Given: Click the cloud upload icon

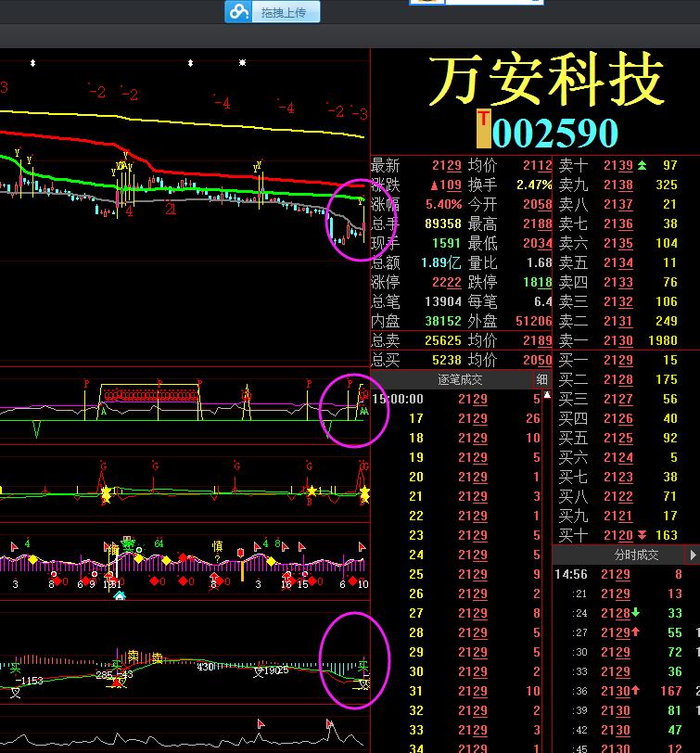Looking at the screenshot, I should click(x=238, y=12).
